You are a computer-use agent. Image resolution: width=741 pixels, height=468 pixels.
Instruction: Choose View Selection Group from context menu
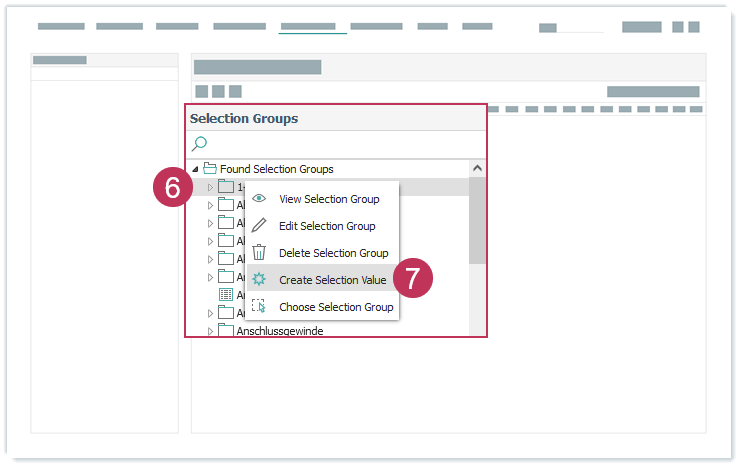[328, 199]
